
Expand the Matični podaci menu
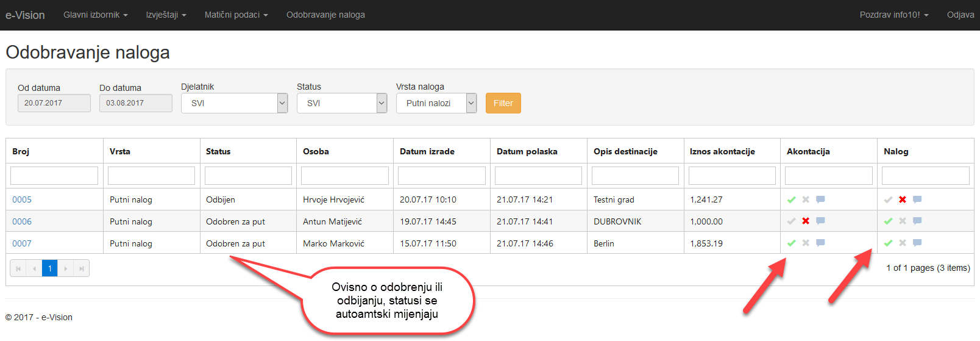236,15
